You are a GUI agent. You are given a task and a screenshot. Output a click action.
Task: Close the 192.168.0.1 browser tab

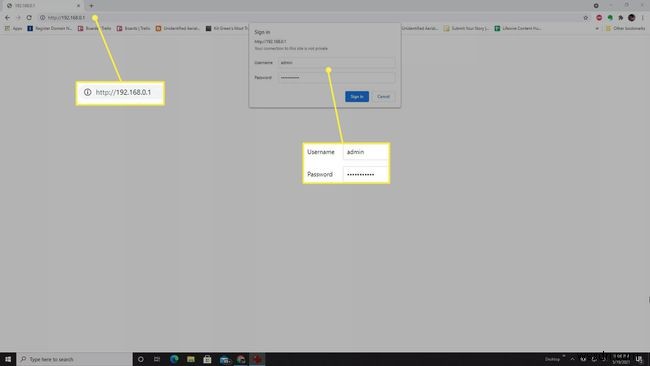[78, 6]
